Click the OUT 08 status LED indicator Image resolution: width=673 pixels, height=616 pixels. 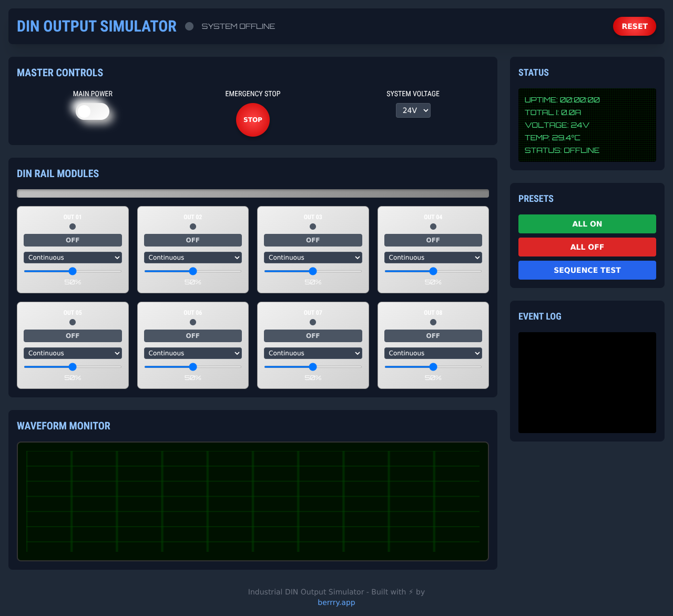tap(433, 322)
